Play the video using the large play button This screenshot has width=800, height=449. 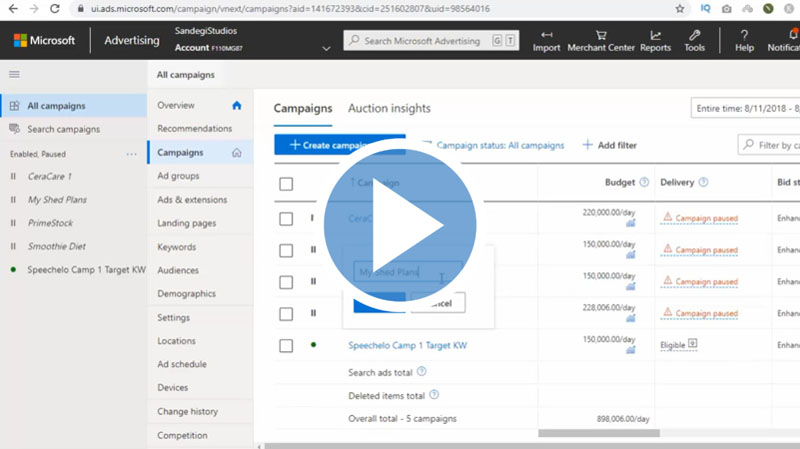coord(400,224)
